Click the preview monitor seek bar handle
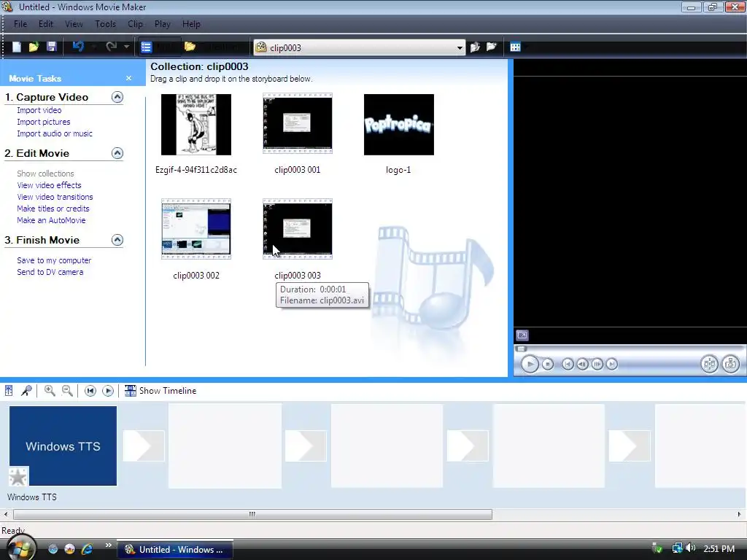This screenshot has height=560, width=747. click(521, 349)
